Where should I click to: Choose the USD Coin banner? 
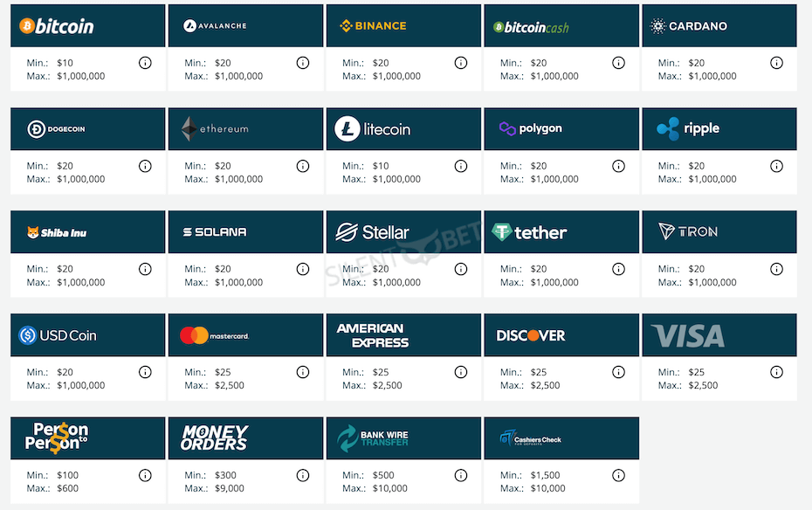87,335
